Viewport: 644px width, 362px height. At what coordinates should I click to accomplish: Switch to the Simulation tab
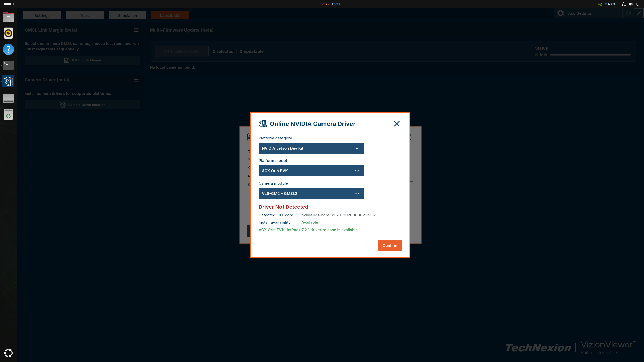(128, 15)
